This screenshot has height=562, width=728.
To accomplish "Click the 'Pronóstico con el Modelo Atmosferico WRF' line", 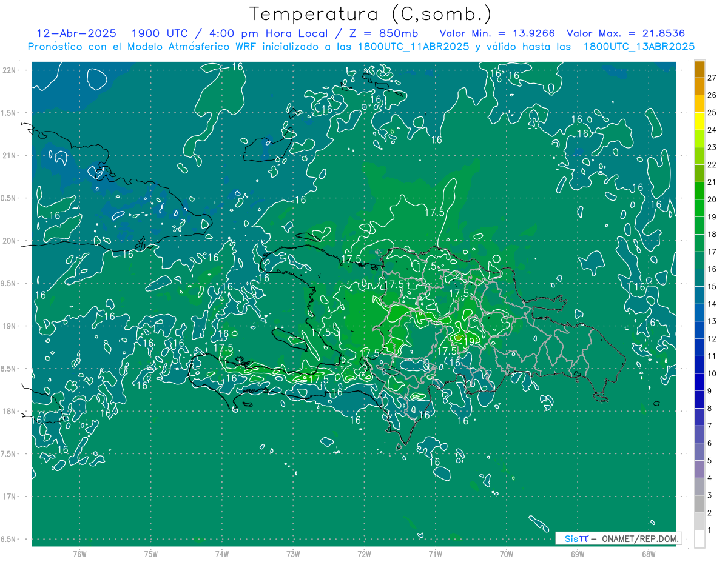I will click(143, 47).
